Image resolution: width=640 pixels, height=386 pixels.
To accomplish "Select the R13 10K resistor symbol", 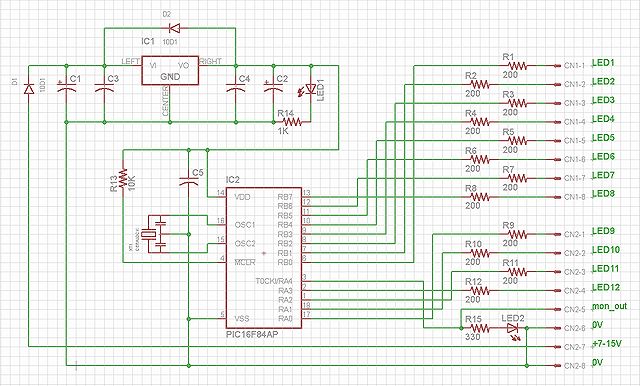I will click(x=123, y=178).
